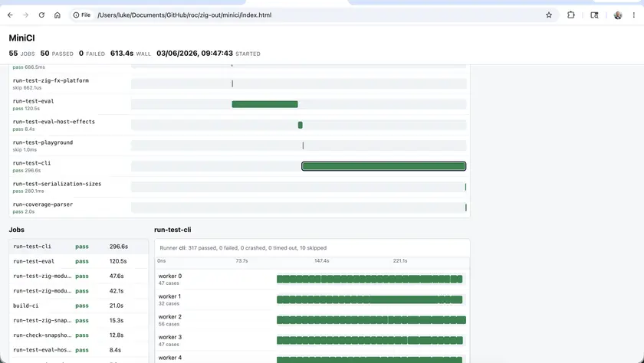Click the worker 4 case bar

(x=370, y=360)
